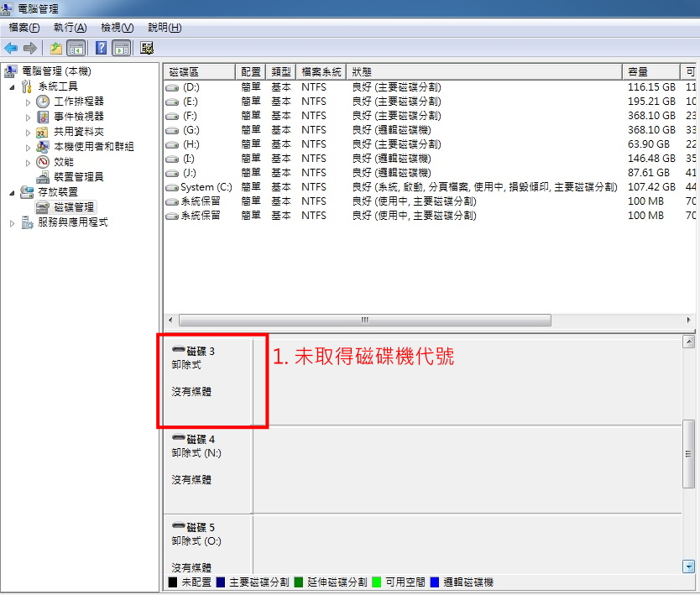Toggle the Show/Hide Action Pane toolbar icon
Viewport: 700px width, 595px height.
tap(121, 48)
